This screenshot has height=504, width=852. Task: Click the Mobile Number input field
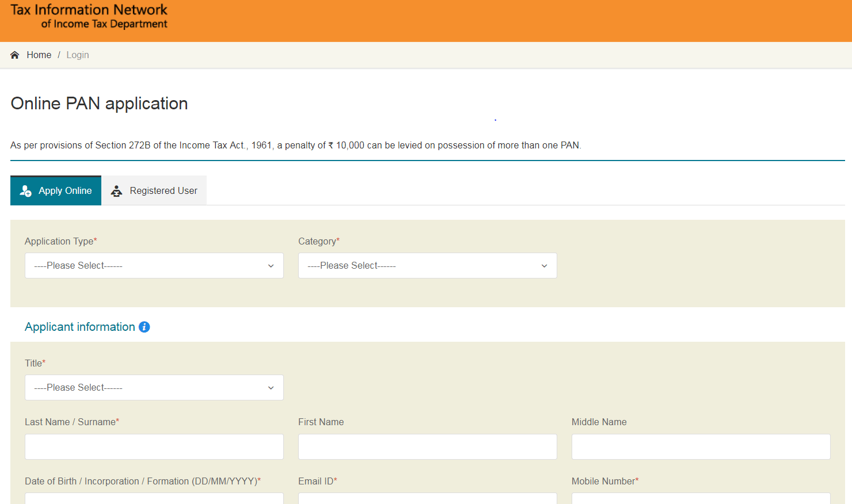point(701,498)
